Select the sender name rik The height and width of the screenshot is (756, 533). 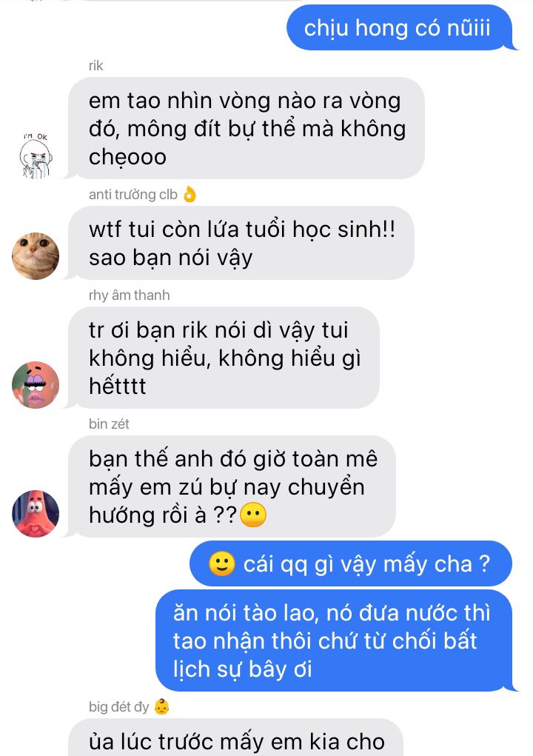(96, 66)
